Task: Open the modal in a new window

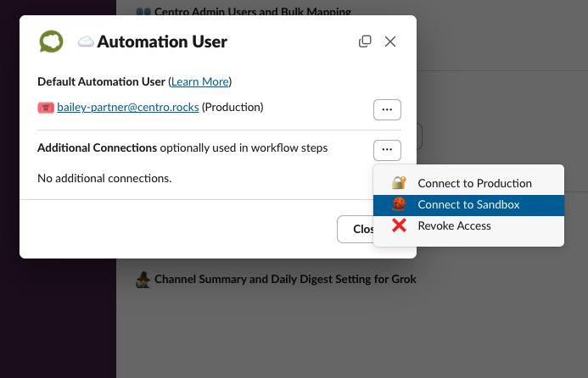Action: pos(365,42)
